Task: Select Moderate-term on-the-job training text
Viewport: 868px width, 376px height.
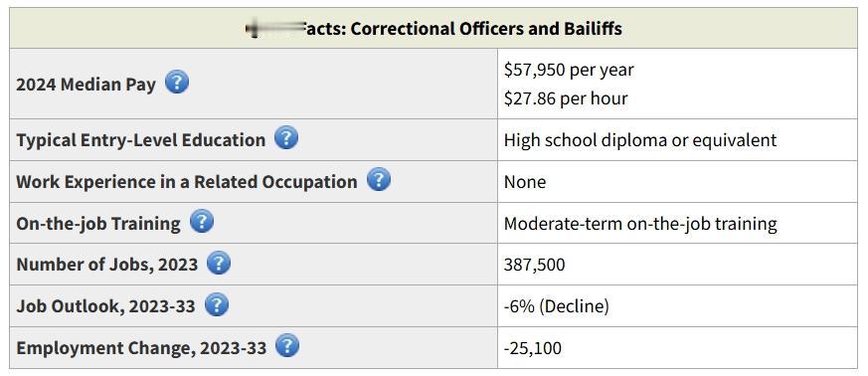Action: coord(640,224)
